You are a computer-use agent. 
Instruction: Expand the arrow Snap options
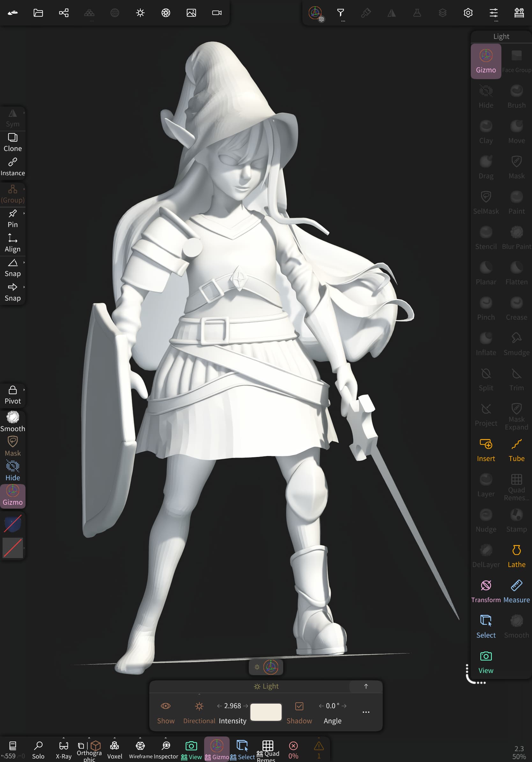[24, 287]
